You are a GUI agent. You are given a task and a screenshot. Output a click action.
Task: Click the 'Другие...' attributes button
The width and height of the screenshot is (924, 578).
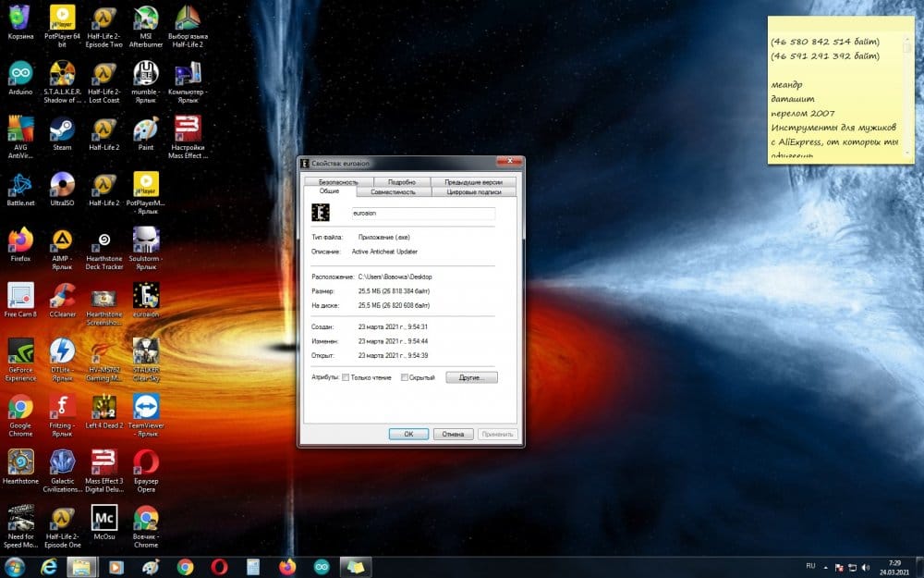pos(471,377)
